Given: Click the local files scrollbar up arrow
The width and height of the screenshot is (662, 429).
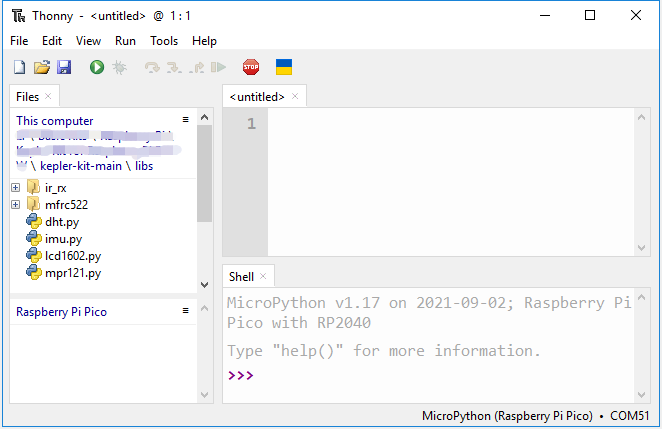Looking at the screenshot, I should coord(205,117).
